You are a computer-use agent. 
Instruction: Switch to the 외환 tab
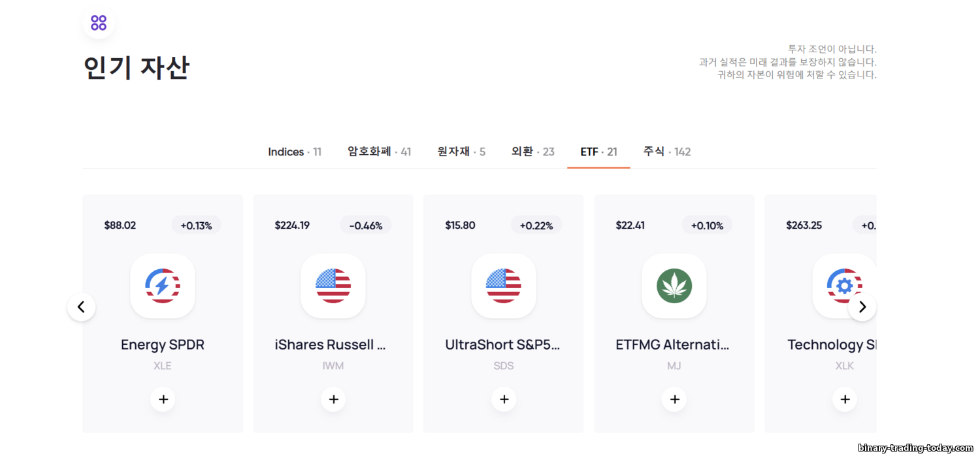[532, 152]
